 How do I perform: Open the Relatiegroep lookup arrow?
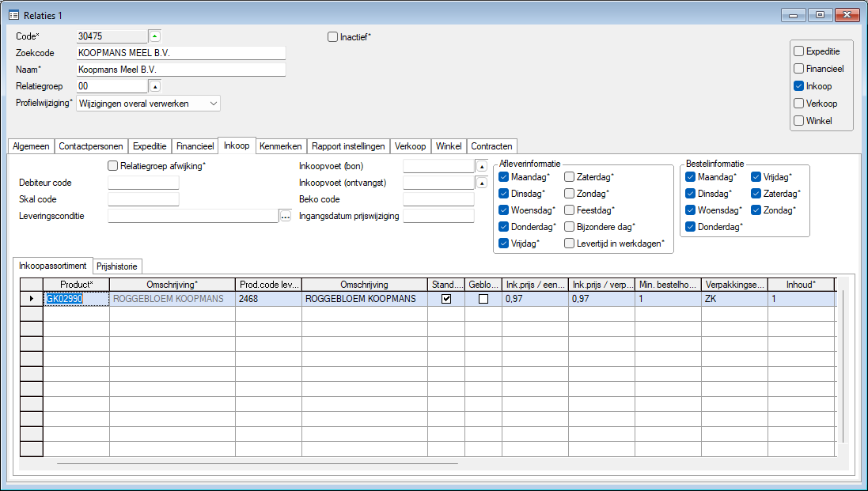[x=155, y=86]
